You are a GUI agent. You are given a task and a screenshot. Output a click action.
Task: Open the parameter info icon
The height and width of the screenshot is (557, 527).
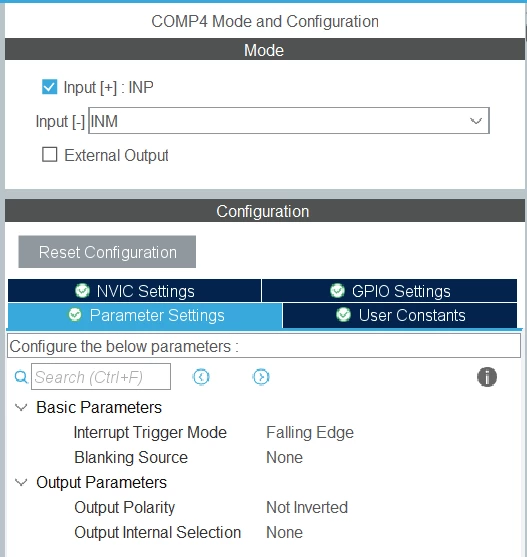click(x=487, y=377)
